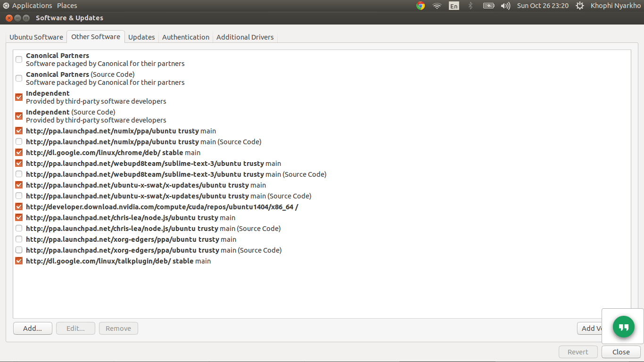Disable Google Chrome deb stable checkbox
Viewport: 644px width, 362px height.
pyautogui.click(x=19, y=152)
